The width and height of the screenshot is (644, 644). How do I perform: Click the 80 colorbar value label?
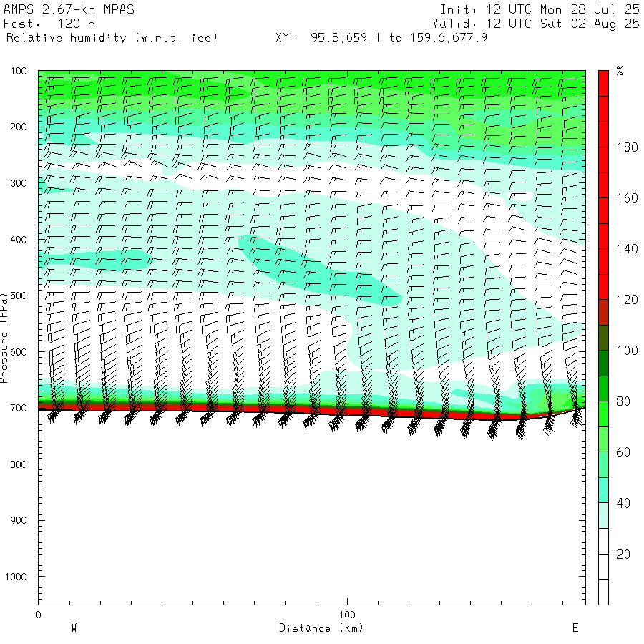point(623,401)
